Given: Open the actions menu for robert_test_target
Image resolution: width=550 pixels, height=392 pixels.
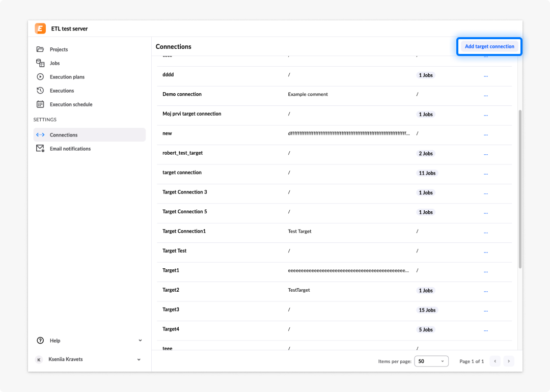Looking at the screenshot, I should click(x=485, y=154).
